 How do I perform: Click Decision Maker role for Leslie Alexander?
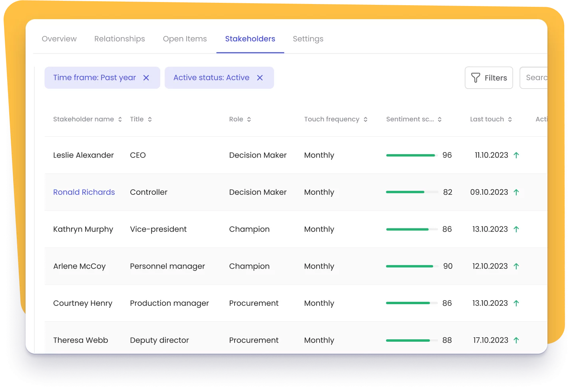[258, 155]
